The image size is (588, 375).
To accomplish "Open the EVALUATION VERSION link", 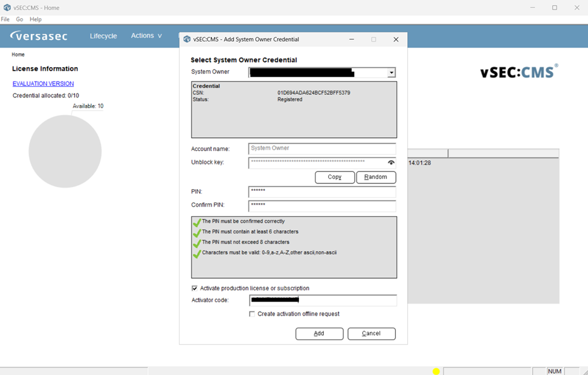I will coord(43,83).
